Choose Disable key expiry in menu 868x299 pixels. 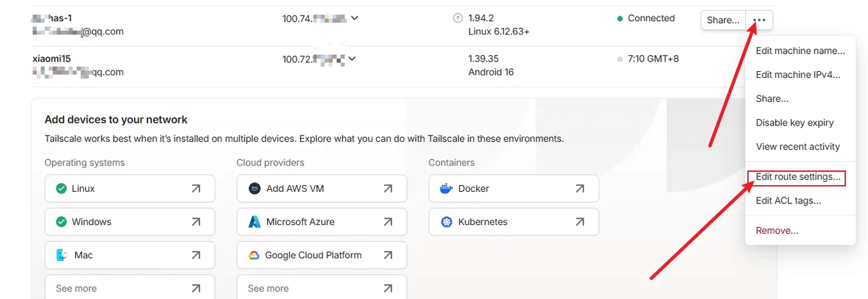795,123
